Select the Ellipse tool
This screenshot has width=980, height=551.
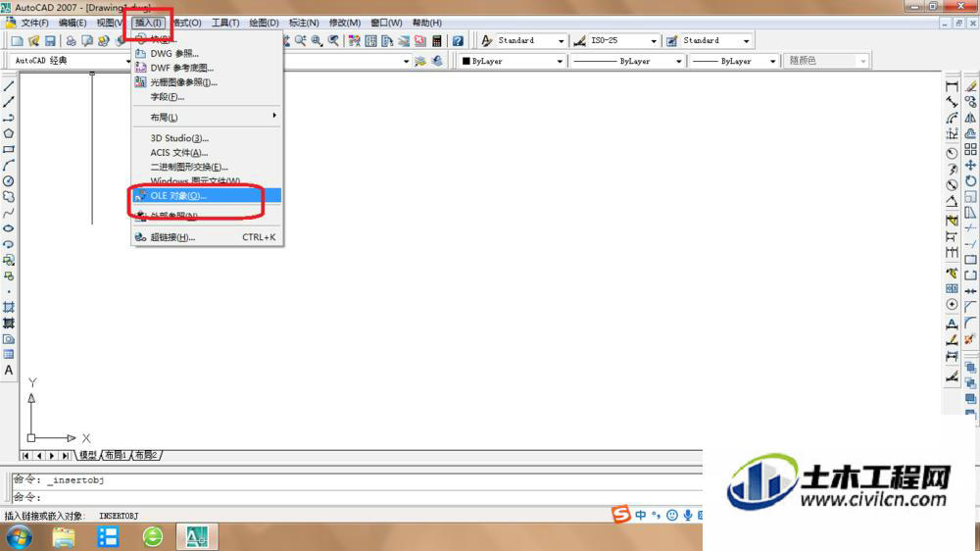[9, 228]
